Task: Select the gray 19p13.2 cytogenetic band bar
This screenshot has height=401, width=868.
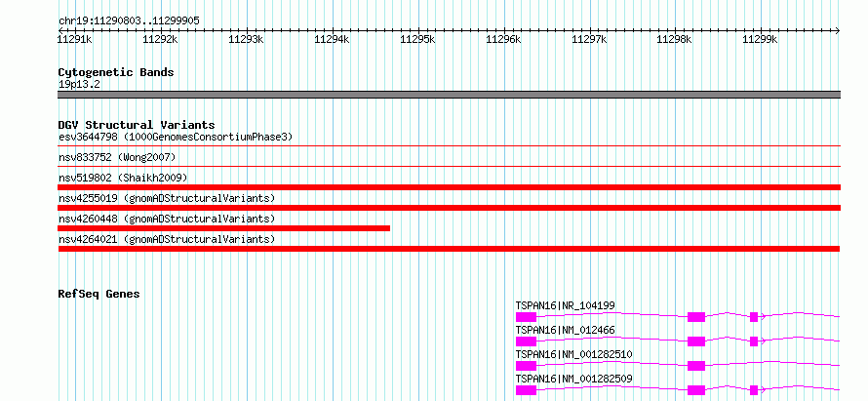Action: (x=449, y=95)
